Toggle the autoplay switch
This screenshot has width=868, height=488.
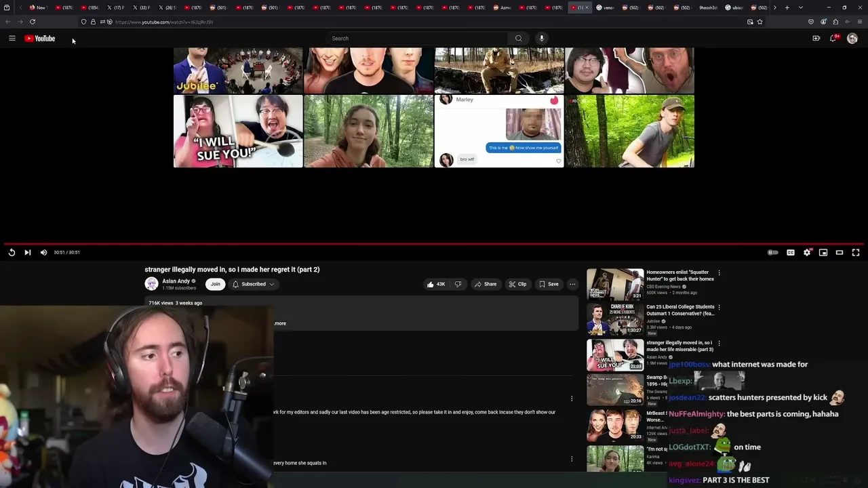click(773, 252)
